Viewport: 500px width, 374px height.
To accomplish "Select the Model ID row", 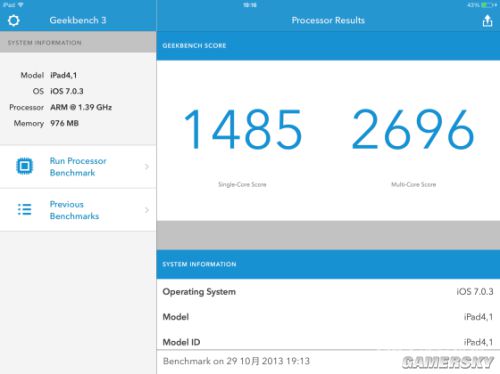I will coord(328,342).
